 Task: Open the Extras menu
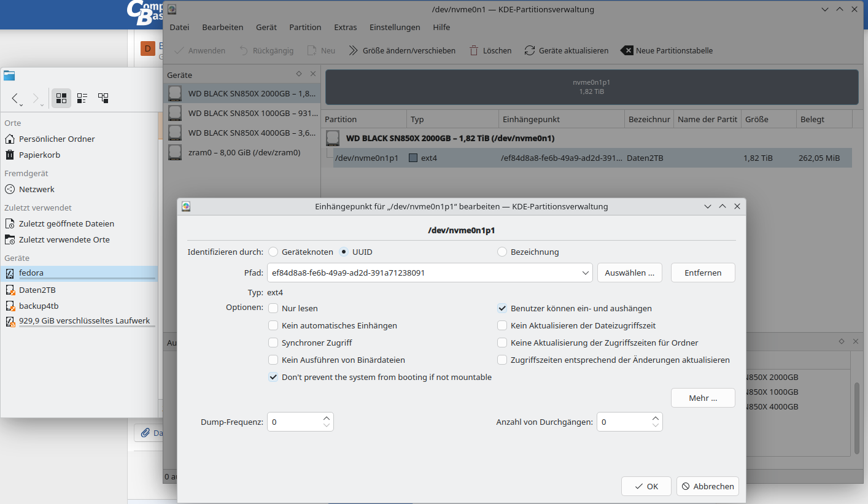coord(346,27)
